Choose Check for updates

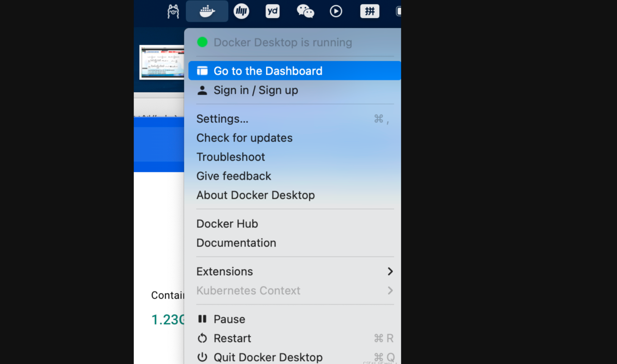point(244,138)
